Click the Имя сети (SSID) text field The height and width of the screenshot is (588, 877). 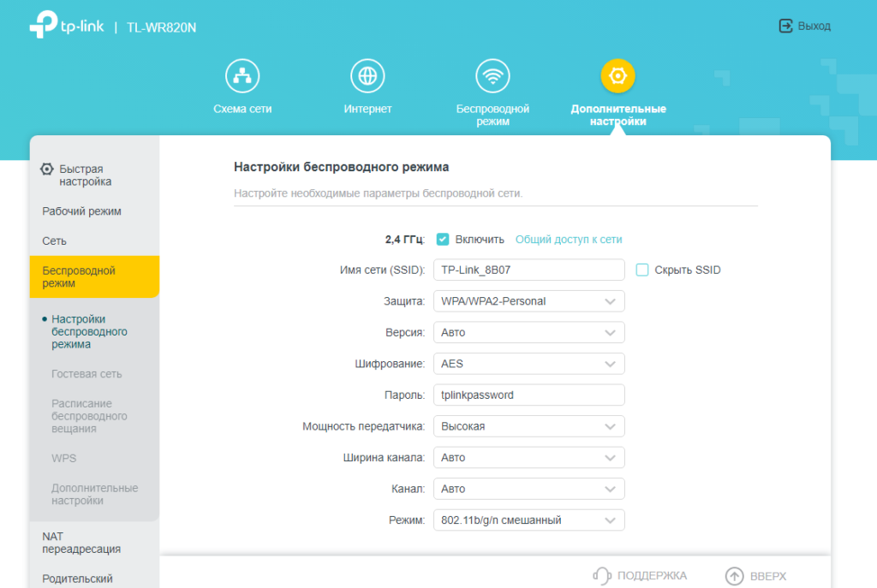click(528, 270)
